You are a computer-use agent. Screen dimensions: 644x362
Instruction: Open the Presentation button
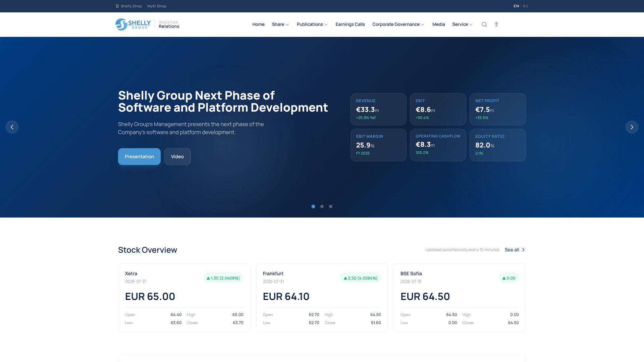pos(139,157)
